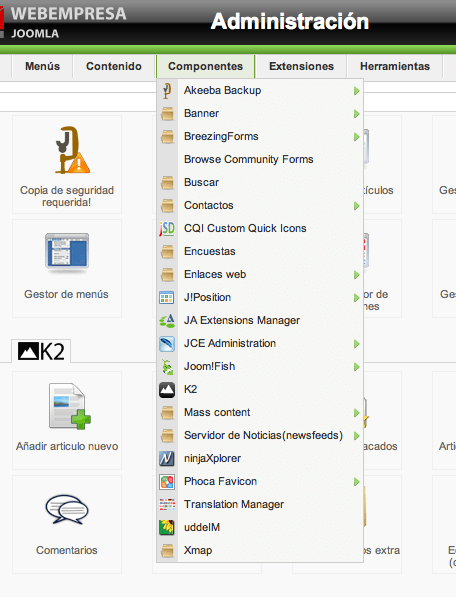
Task: Click the Banner folder icon
Action: tap(167, 114)
